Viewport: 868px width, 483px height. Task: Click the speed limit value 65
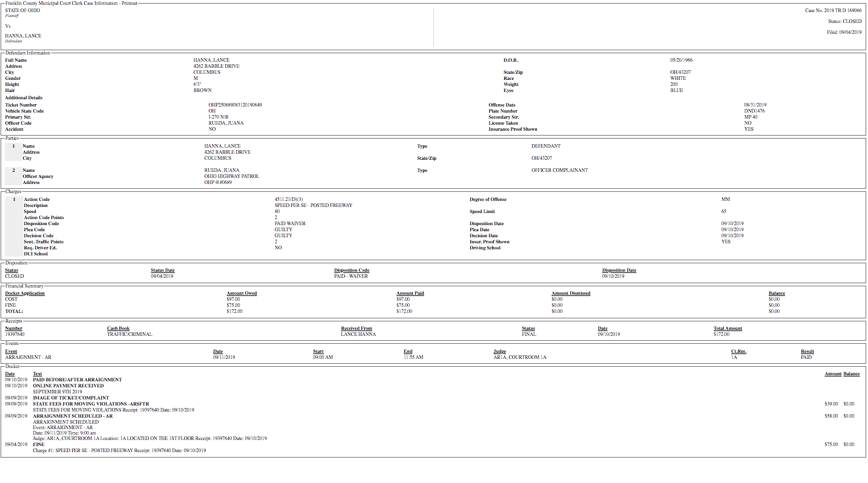(x=724, y=211)
